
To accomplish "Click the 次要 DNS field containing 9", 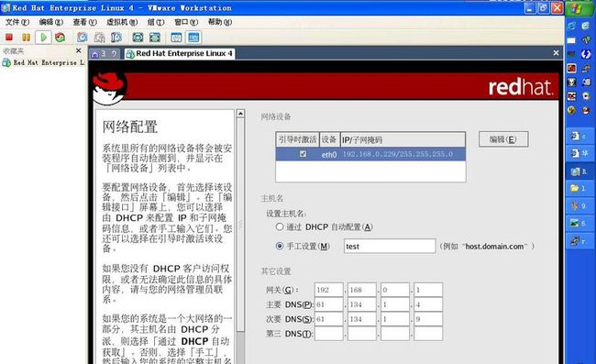I will [428, 319].
